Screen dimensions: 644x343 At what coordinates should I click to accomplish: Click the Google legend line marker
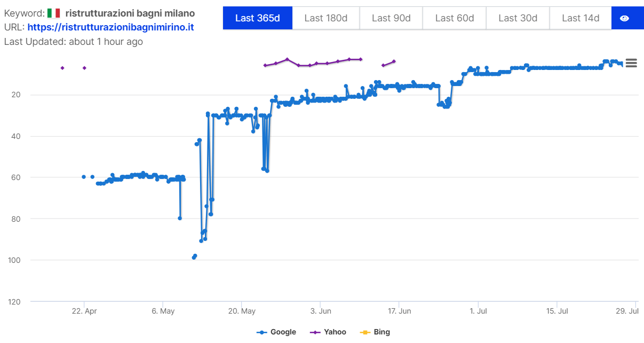(261, 332)
